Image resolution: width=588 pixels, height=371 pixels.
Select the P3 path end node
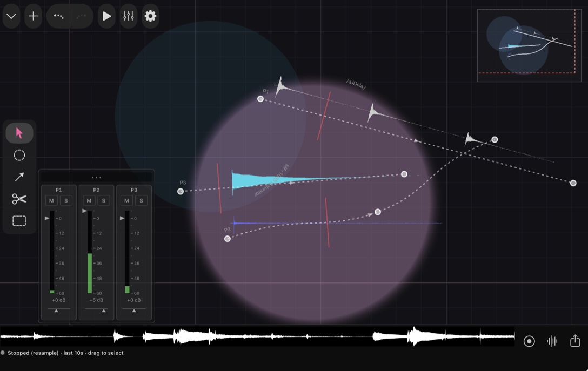point(404,174)
